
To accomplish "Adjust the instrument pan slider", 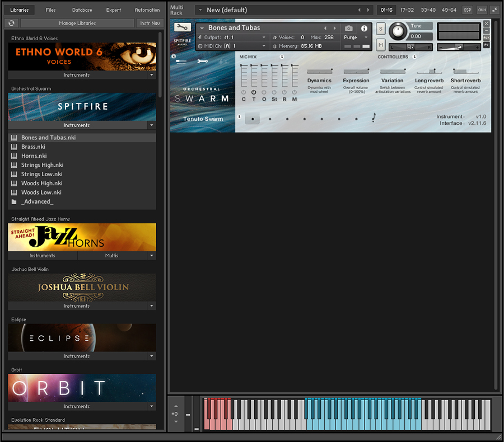I will tap(410, 47).
